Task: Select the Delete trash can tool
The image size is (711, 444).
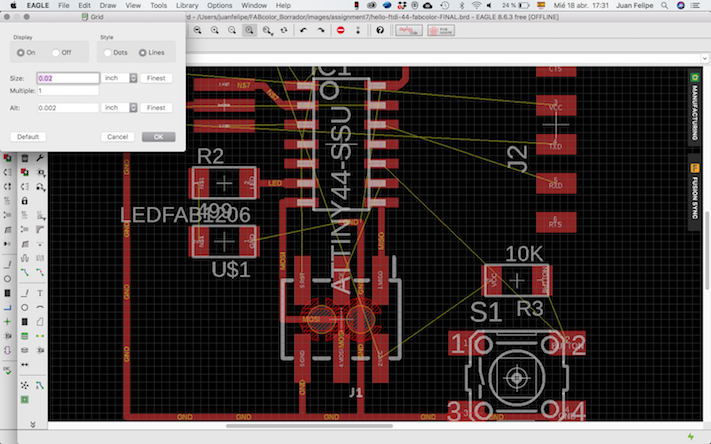Action: coord(23,159)
